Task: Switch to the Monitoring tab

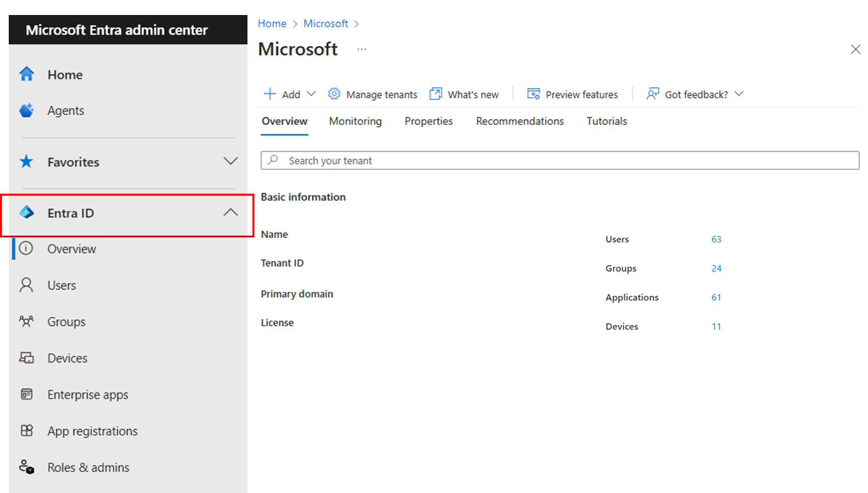Action: (x=355, y=121)
